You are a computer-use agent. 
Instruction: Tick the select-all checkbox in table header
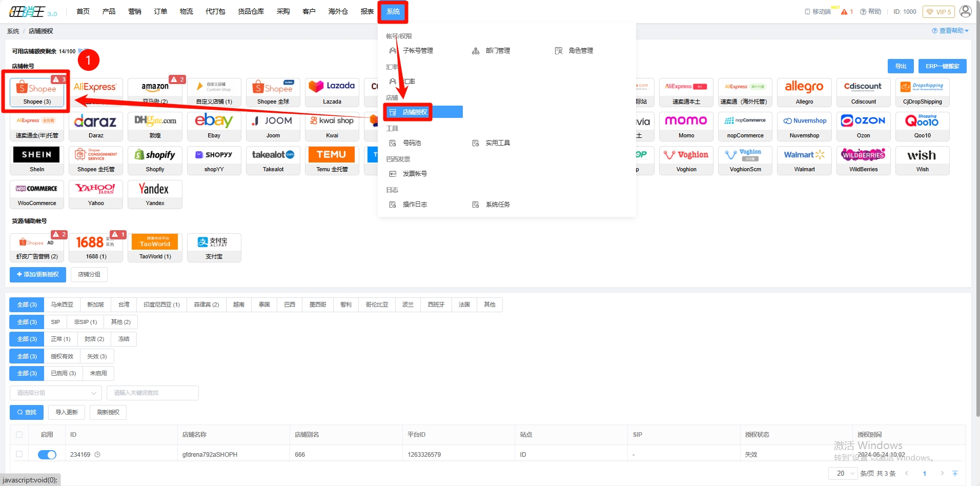pyautogui.click(x=19, y=435)
